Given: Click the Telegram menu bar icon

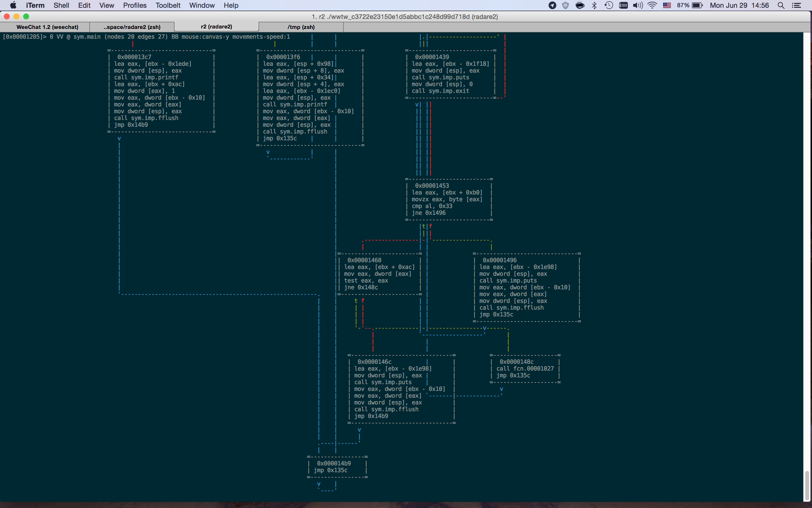Looking at the screenshot, I should [x=552, y=5].
